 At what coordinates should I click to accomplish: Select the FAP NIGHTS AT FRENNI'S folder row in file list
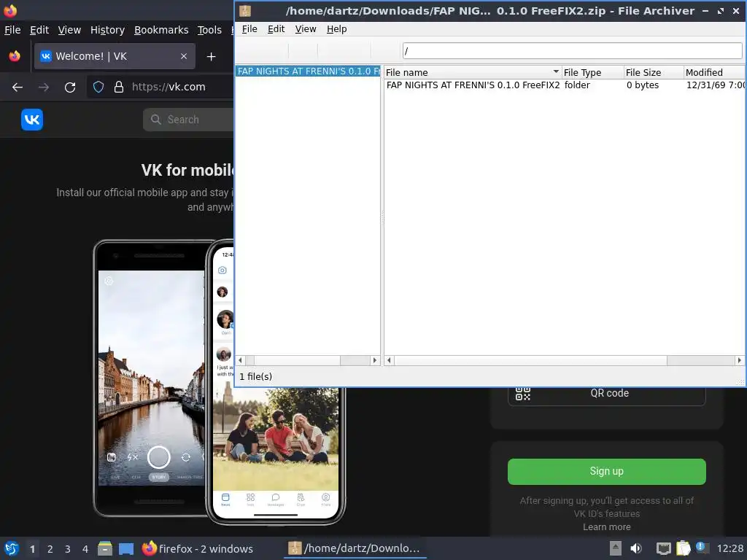[x=565, y=85]
